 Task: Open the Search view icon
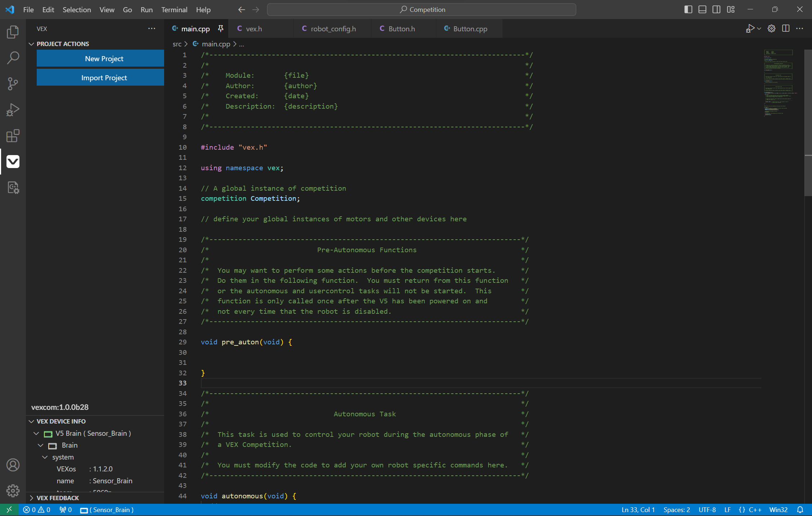13,58
